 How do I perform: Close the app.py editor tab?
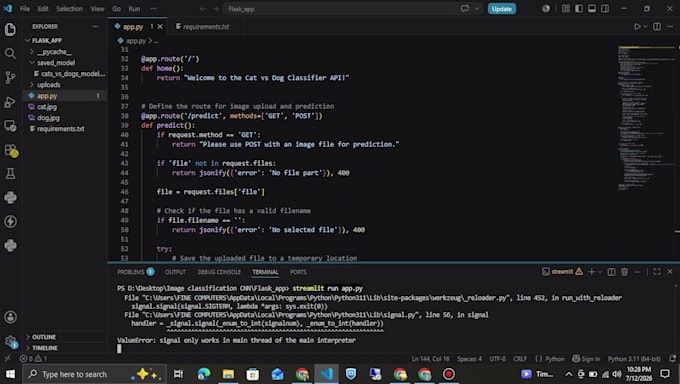[160, 26]
